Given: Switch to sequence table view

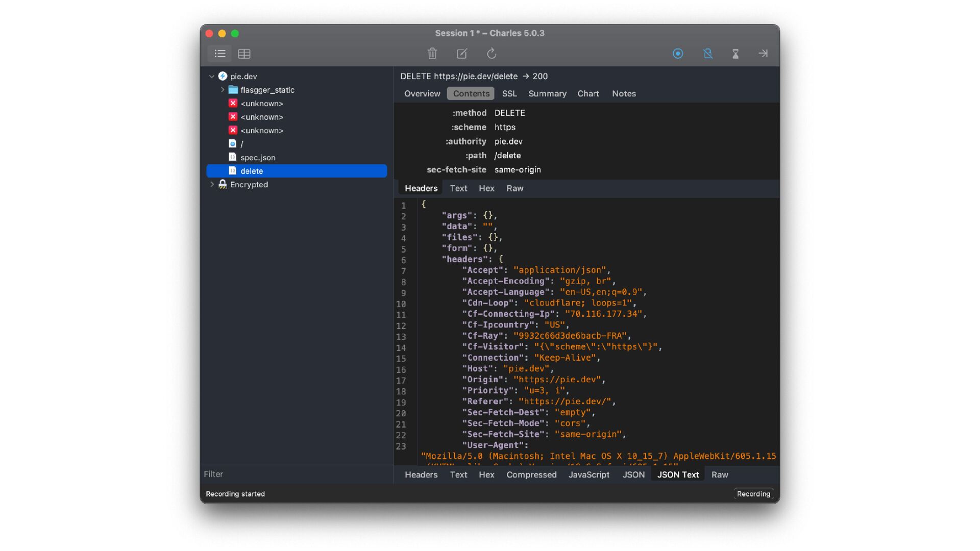Looking at the screenshot, I should click(x=244, y=54).
